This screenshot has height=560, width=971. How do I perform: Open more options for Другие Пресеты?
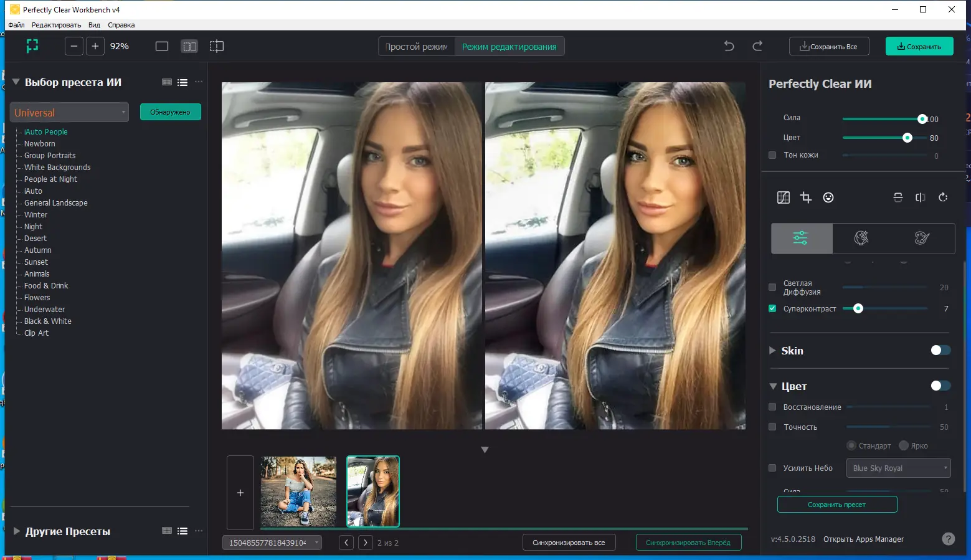[199, 531]
